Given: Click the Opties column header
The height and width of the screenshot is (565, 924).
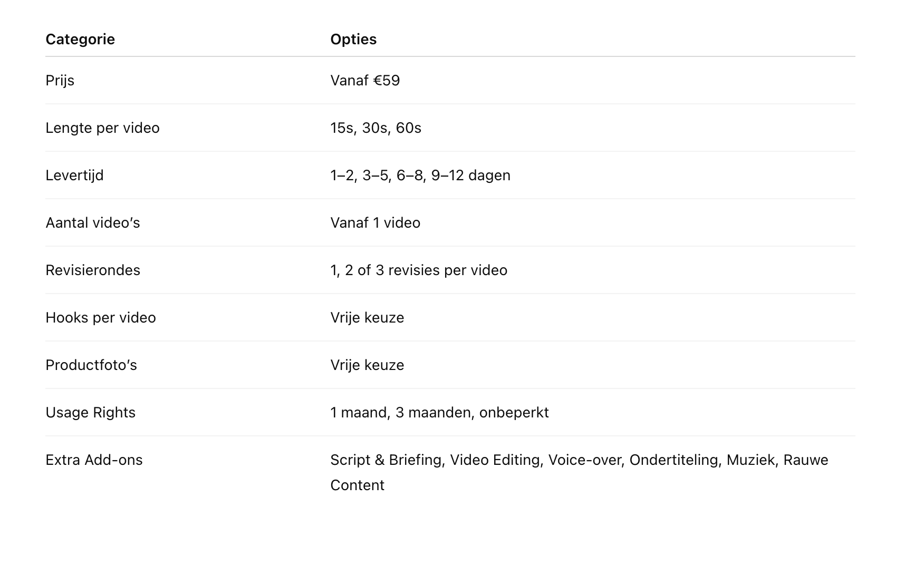Looking at the screenshot, I should click(353, 40).
